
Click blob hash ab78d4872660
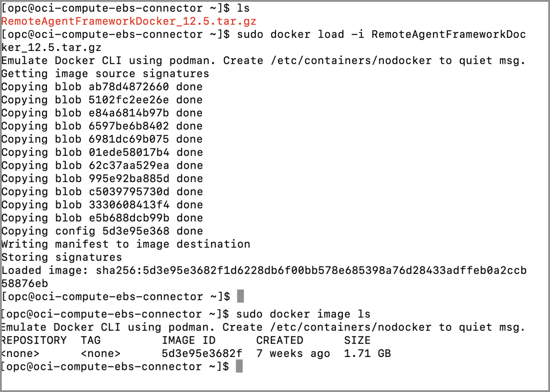[129, 86]
